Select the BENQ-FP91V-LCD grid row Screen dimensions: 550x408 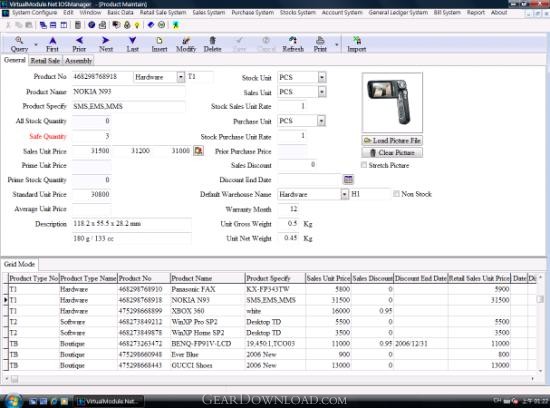[268, 343]
